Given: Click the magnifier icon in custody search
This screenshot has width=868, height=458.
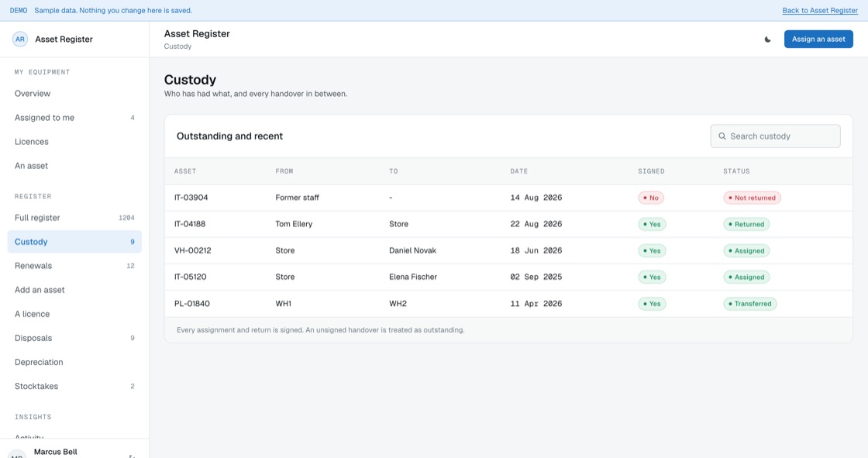Looking at the screenshot, I should [722, 136].
